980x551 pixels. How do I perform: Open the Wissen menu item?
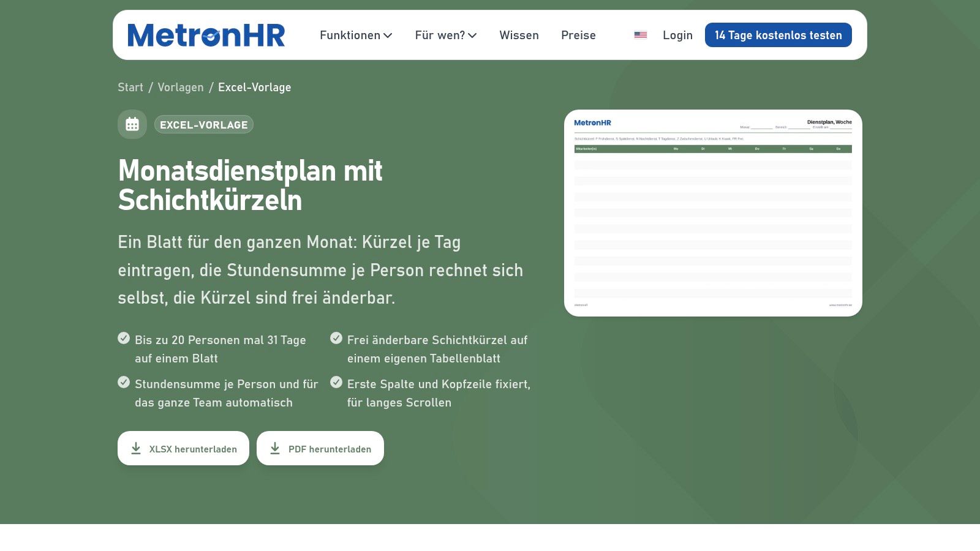519,36
